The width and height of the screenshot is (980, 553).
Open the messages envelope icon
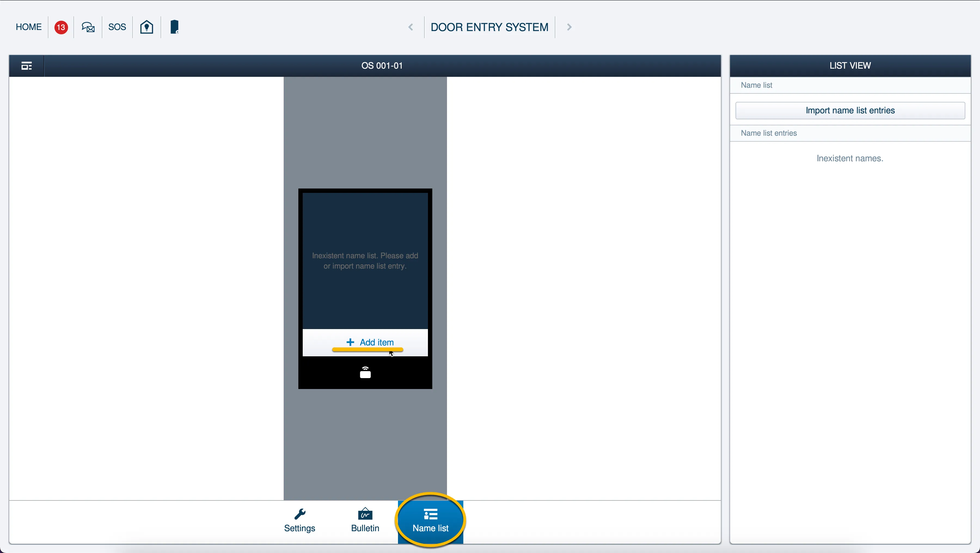coord(88,27)
